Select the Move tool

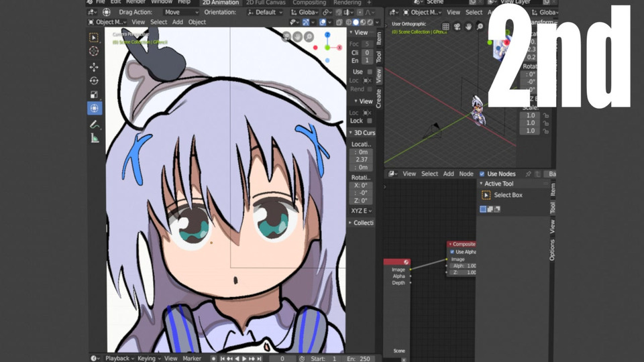94,67
